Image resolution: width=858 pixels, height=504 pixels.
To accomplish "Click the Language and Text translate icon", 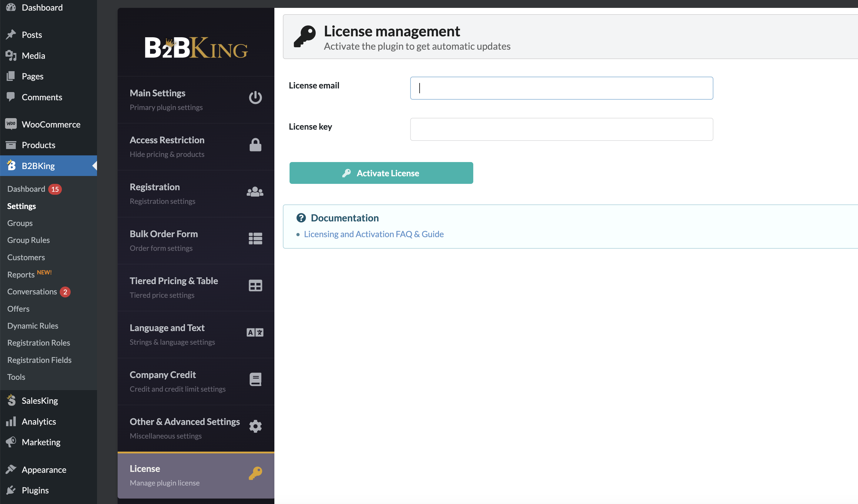I will 255,332.
